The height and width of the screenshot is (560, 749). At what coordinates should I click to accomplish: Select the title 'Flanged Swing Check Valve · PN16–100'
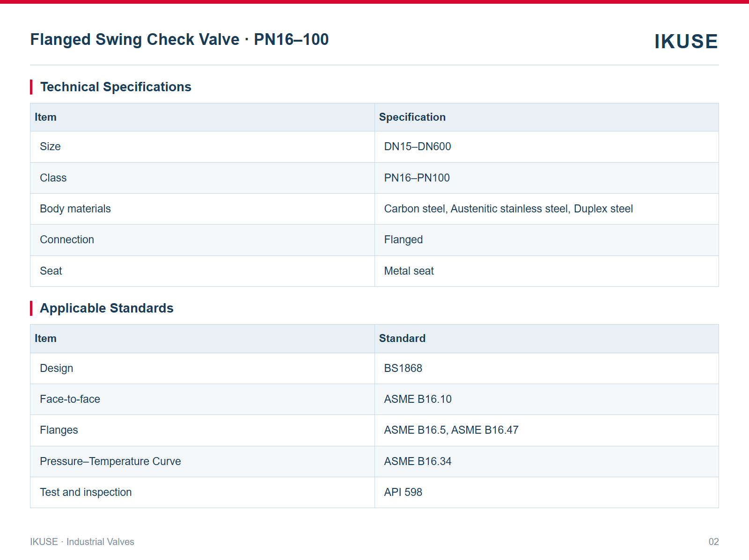(x=179, y=39)
